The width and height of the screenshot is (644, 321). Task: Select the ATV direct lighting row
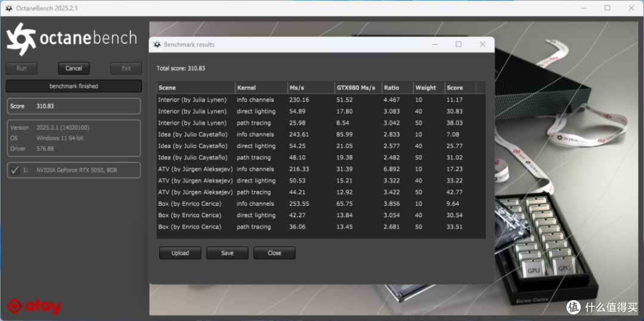click(321, 180)
